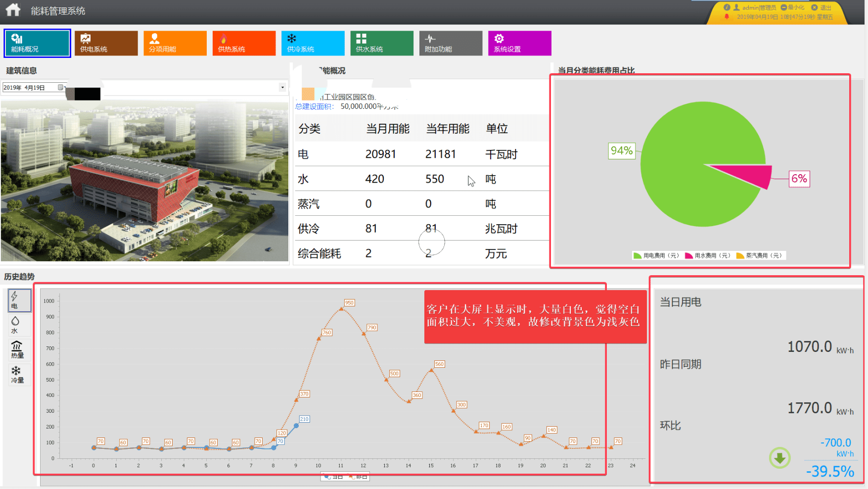The width and height of the screenshot is (868, 489).
Task: Click the -700.0 difference value
Action: (836, 442)
